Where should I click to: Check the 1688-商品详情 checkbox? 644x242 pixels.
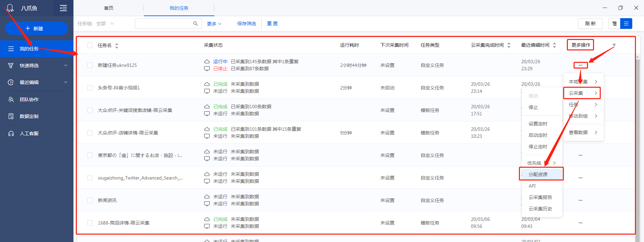tap(90, 223)
